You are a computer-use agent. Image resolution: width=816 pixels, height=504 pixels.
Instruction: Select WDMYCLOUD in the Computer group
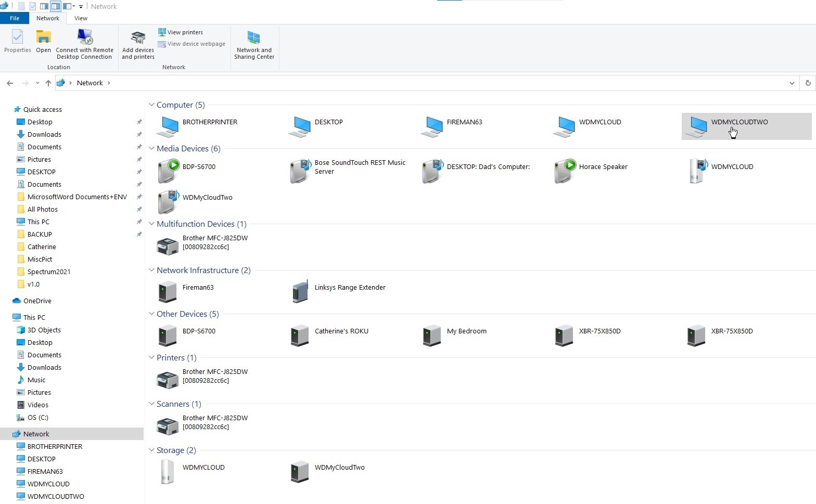click(588, 126)
